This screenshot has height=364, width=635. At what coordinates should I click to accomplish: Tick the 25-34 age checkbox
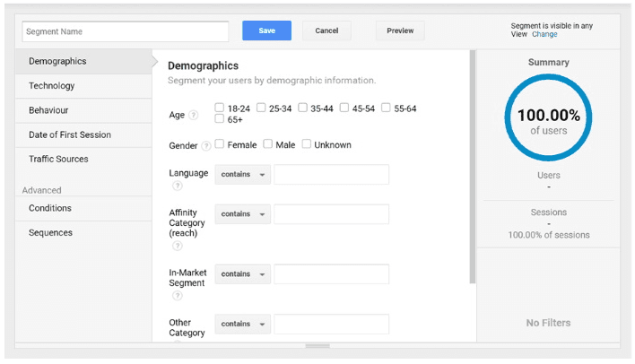click(261, 108)
